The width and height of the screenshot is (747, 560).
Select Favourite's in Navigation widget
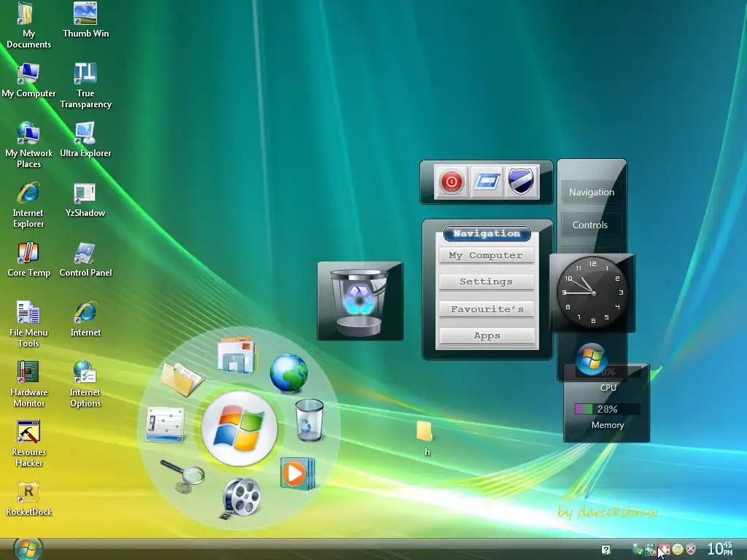coord(487,309)
